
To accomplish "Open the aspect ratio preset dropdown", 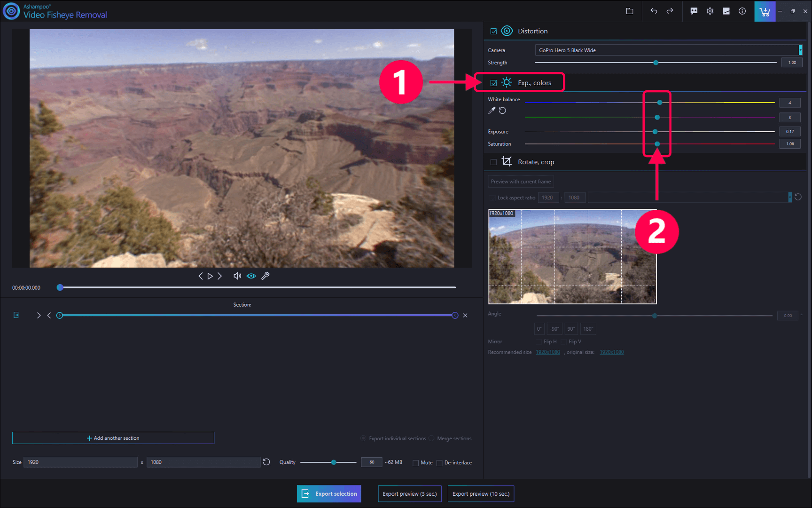I will (x=689, y=198).
